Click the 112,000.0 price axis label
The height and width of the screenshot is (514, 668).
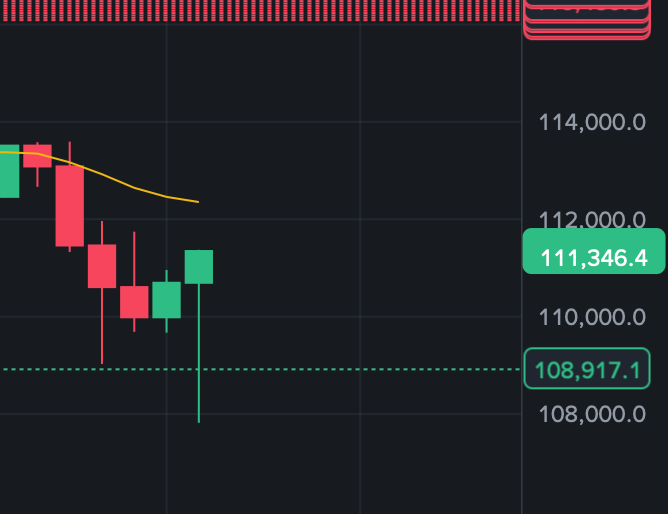tap(592, 220)
